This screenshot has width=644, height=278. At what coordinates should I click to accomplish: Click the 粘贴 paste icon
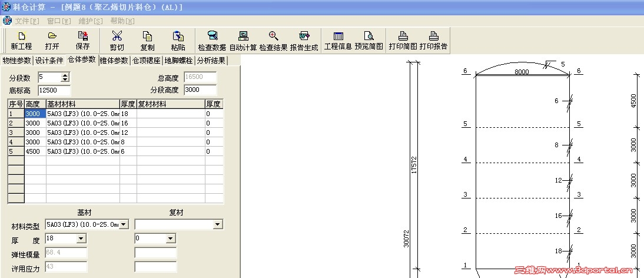[x=178, y=40]
